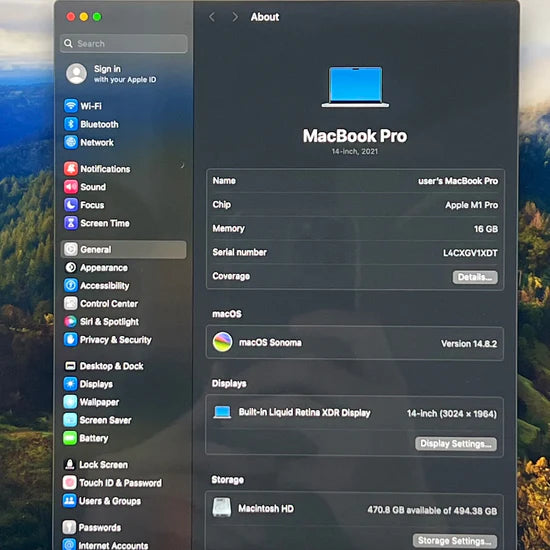The width and height of the screenshot is (550, 550).
Task: Click Coverage Details button
Action: coord(475,277)
